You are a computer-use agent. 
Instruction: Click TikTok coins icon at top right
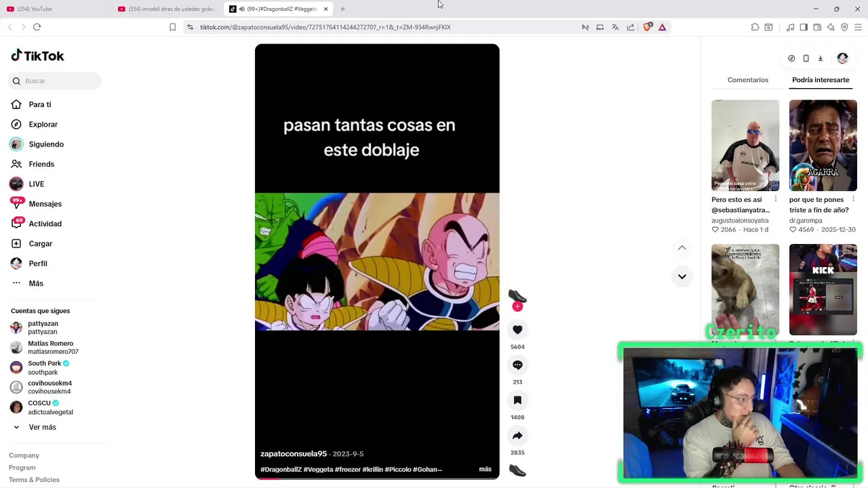click(x=791, y=58)
